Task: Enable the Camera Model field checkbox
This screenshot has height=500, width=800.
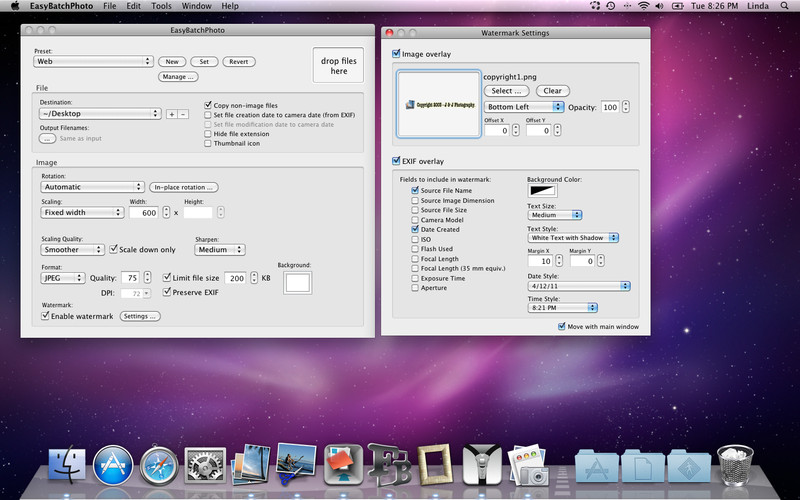Action: click(415, 219)
